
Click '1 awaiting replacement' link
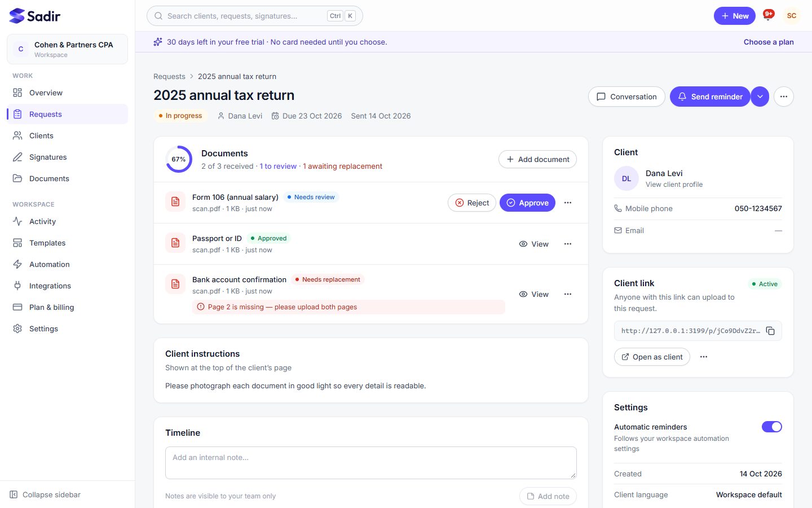point(342,166)
